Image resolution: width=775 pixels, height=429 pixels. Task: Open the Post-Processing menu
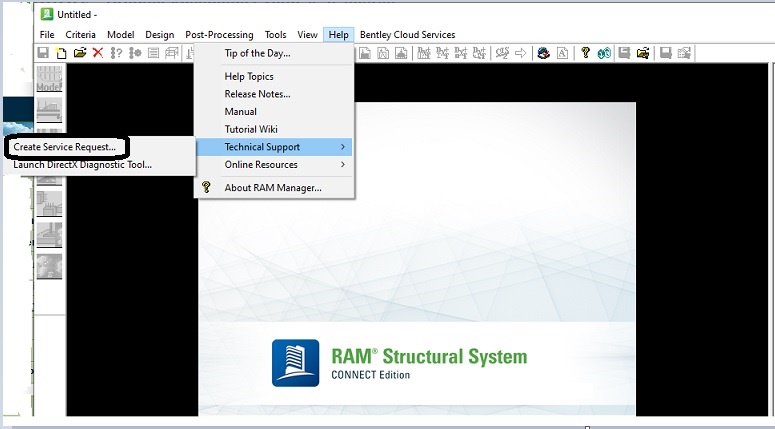[x=219, y=35]
